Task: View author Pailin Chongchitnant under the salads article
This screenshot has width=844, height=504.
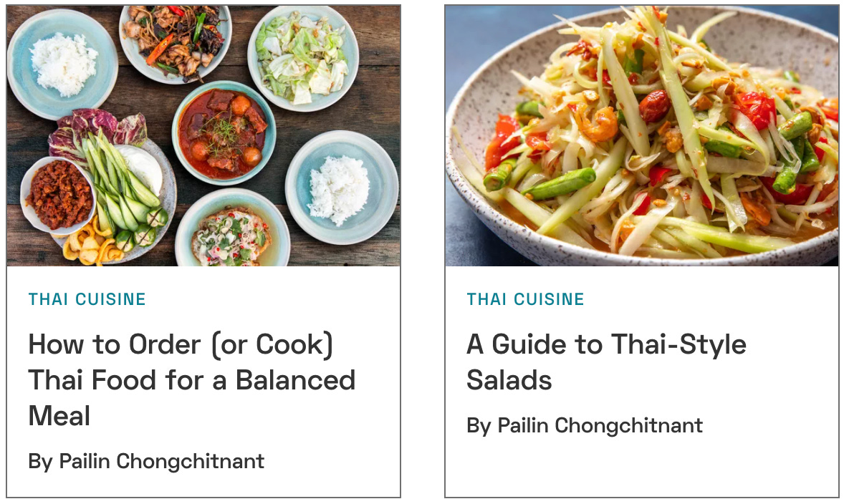Action: click(x=585, y=425)
